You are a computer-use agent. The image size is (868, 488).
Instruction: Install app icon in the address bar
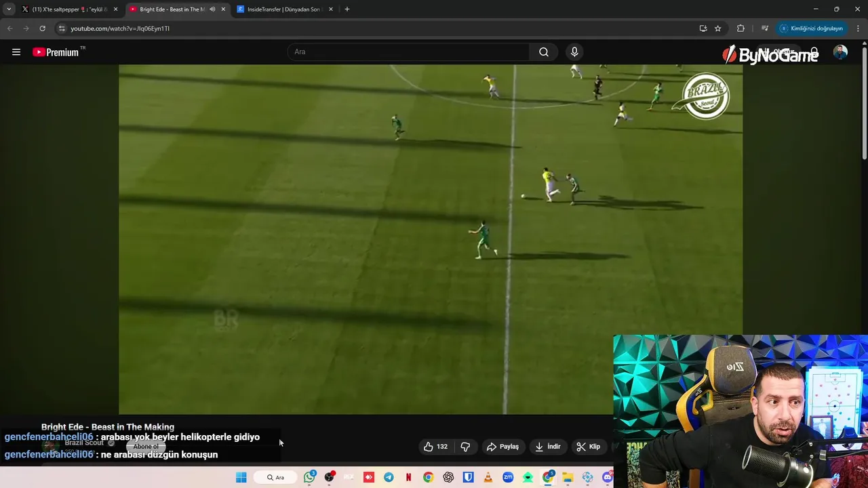(703, 28)
